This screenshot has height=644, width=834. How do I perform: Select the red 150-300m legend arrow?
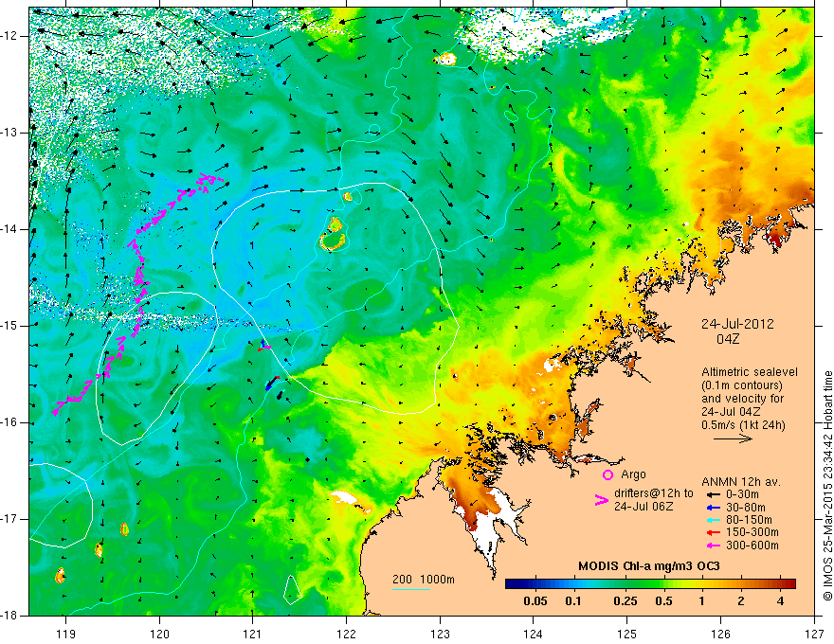click(713, 533)
